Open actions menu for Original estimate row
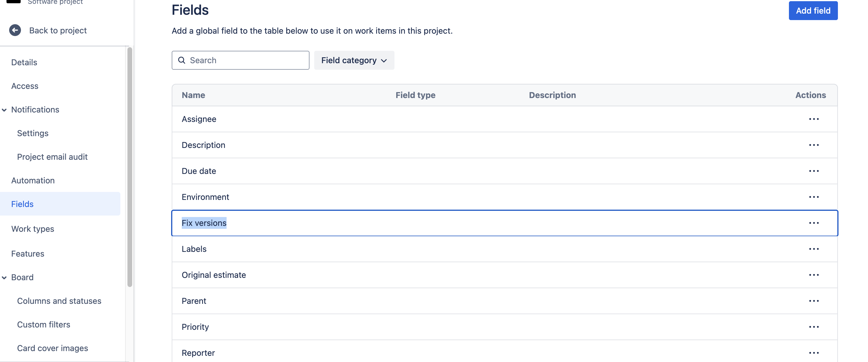868x362 pixels. coord(813,275)
